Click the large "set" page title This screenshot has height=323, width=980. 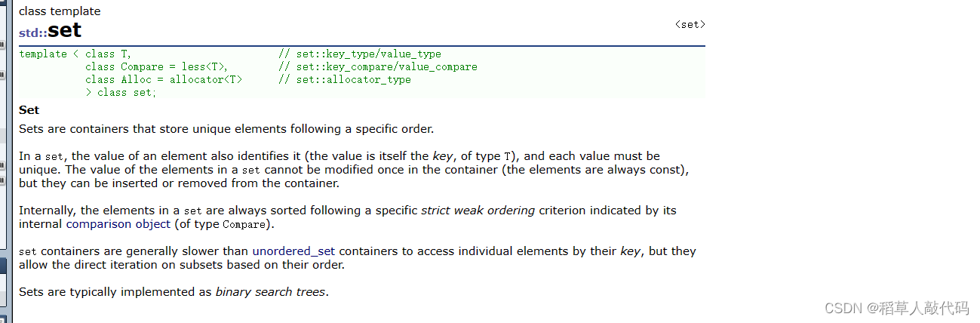point(64,31)
